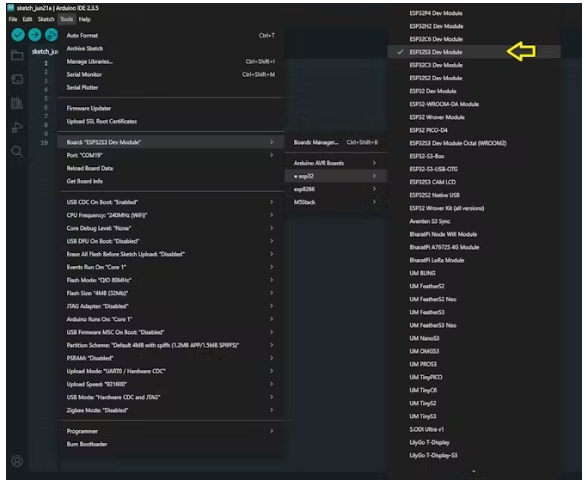Expand the Board "ESP32S3 Dev Module" submenu
This screenshot has height=487, width=586.
(170, 142)
